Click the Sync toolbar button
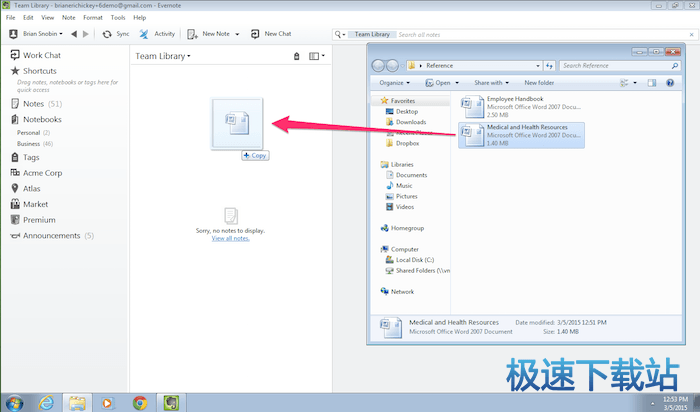The image size is (700, 412). click(116, 34)
